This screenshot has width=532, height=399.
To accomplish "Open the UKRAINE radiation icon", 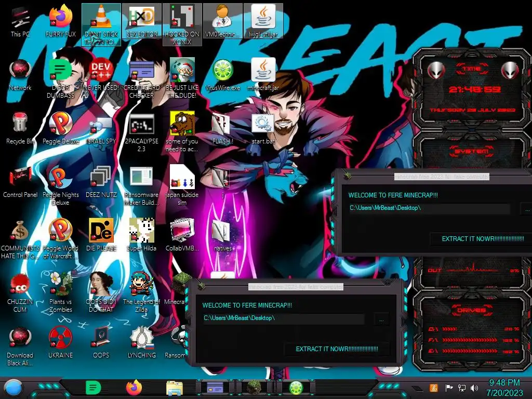I will tap(60, 343).
